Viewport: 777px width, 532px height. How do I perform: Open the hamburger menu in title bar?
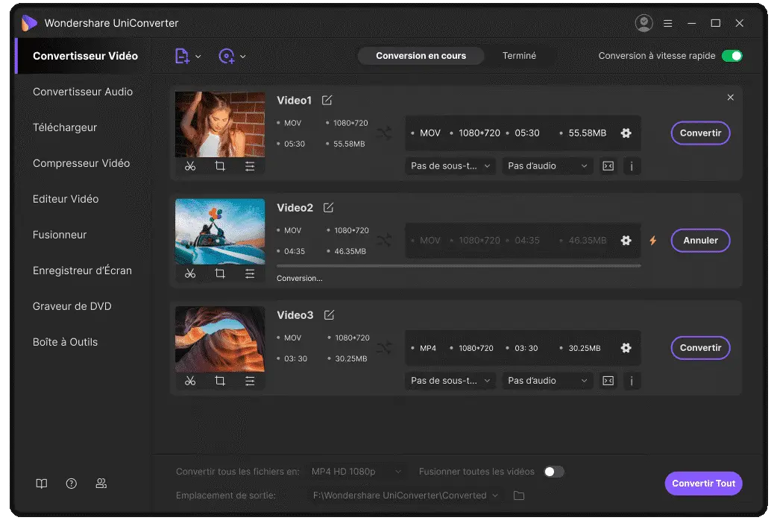click(x=668, y=23)
